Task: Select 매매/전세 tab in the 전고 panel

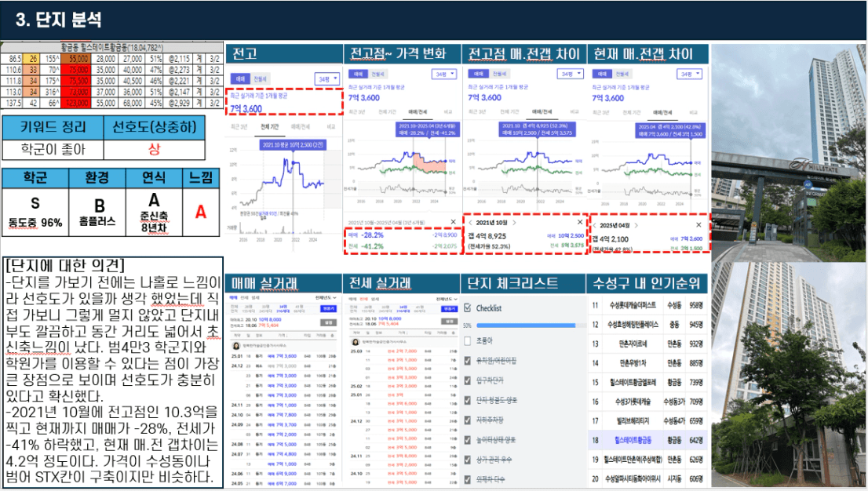Action: pyautogui.click(x=301, y=127)
